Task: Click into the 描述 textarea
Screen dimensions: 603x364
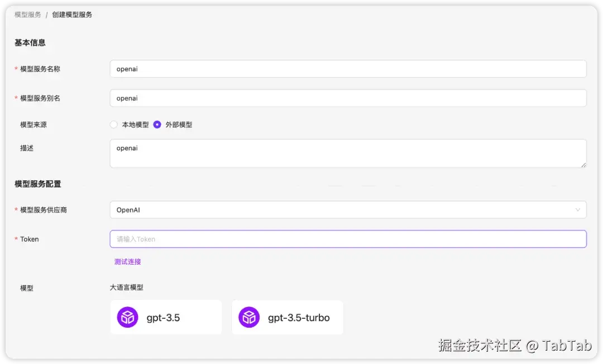Action: tap(348, 154)
